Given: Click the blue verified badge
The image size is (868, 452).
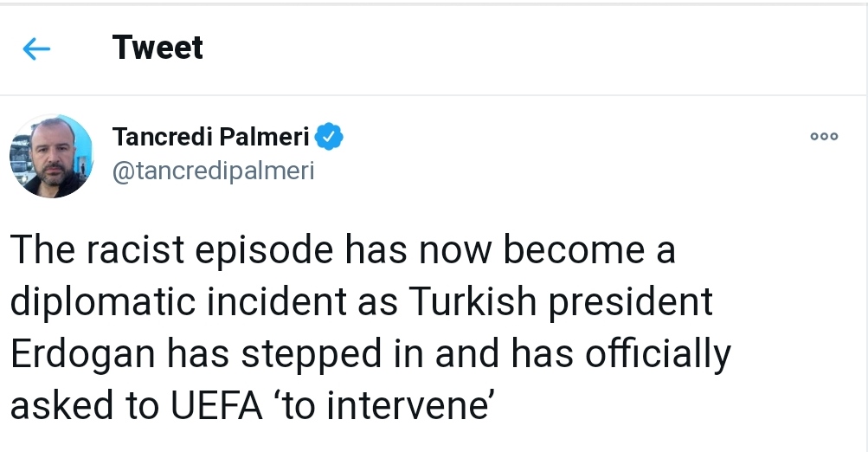Looking at the screenshot, I should click(329, 136).
